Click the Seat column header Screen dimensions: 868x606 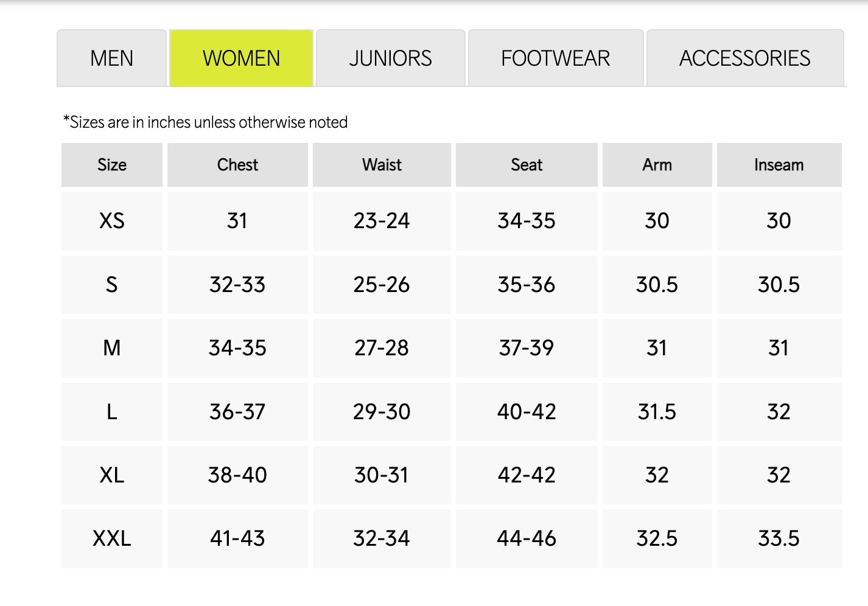point(527,165)
